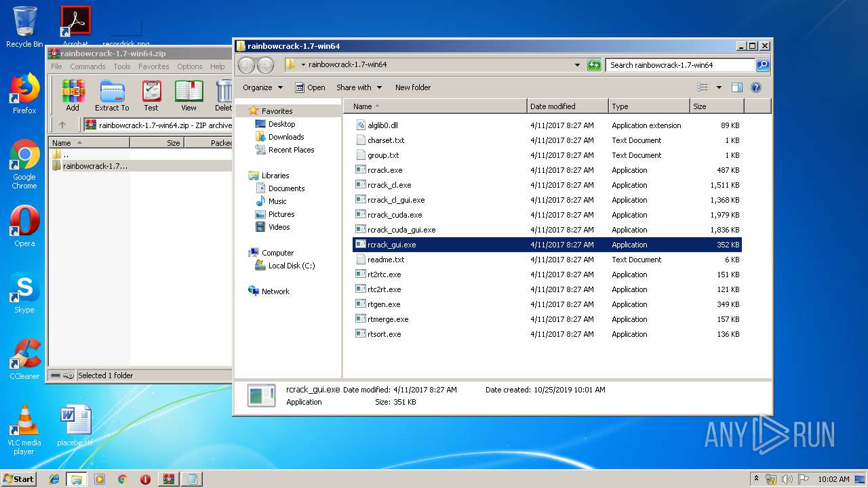Image resolution: width=868 pixels, height=488 pixels.
Task: Select the placebe.rtf desktop file
Action: click(75, 426)
